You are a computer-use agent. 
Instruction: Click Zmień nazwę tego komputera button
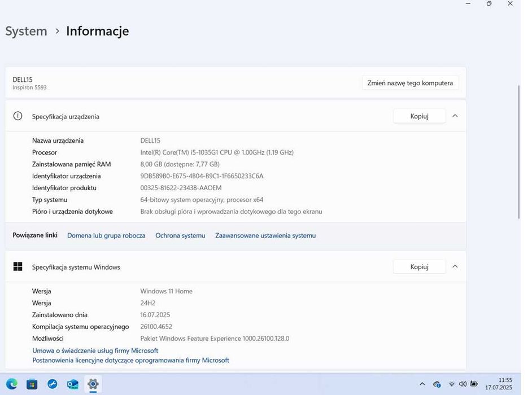(x=410, y=83)
